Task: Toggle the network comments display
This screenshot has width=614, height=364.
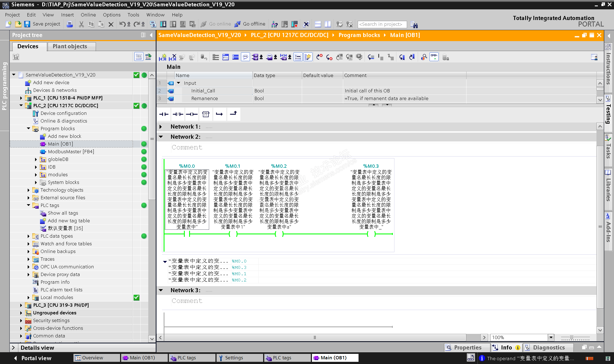Action: (x=245, y=57)
